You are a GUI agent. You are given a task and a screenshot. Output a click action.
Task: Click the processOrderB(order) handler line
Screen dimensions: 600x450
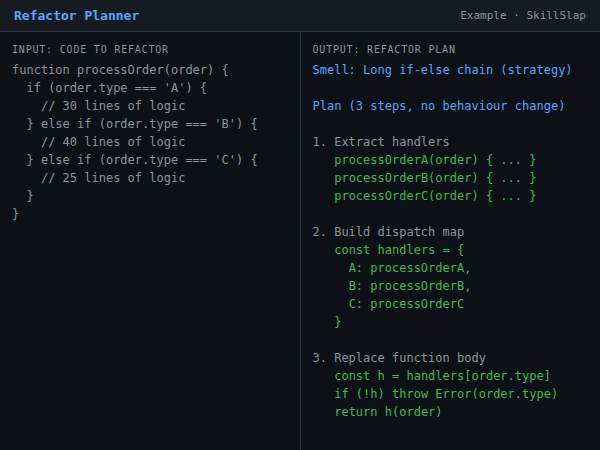coord(435,178)
